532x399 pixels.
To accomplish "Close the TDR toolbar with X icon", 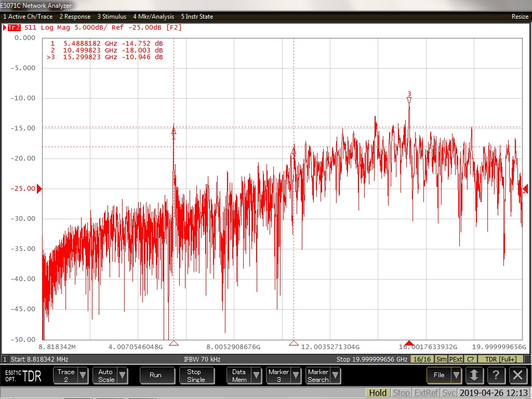I will tap(517, 375).
